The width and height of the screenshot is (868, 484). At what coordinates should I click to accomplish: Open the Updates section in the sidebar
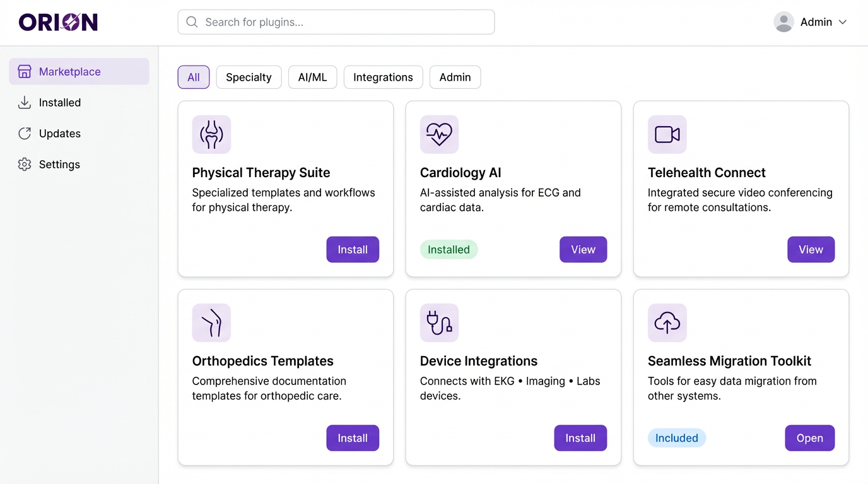[60, 134]
